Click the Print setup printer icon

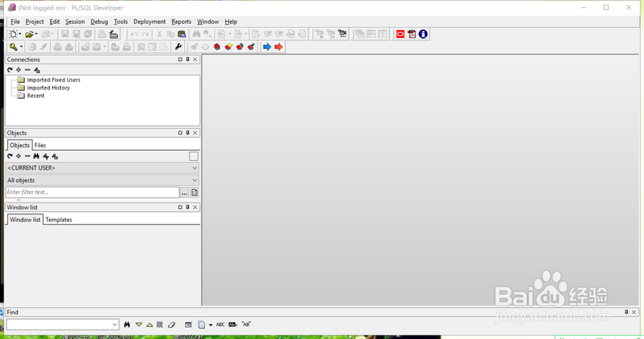click(114, 34)
